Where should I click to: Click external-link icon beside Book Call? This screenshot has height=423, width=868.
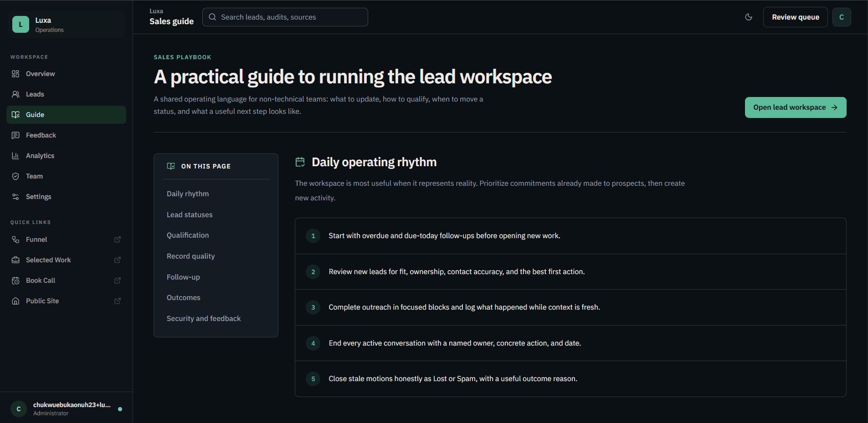pos(118,280)
